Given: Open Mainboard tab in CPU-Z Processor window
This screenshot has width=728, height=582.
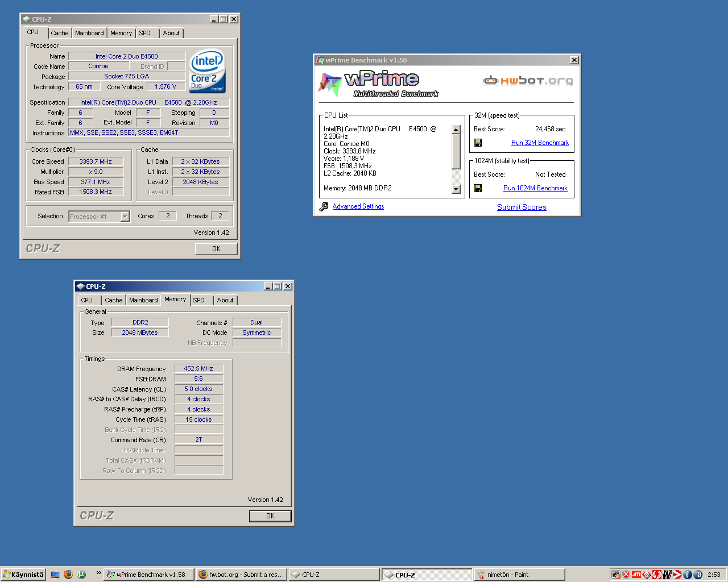Looking at the screenshot, I should (89, 33).
